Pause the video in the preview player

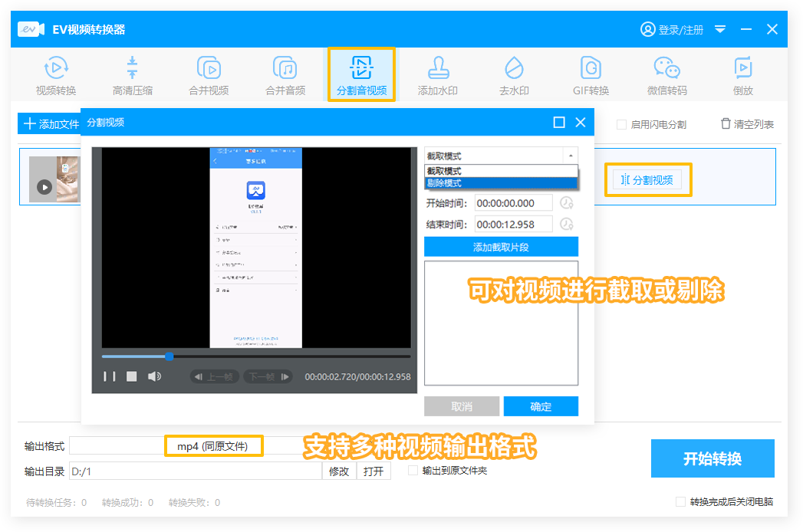[110, 376]
